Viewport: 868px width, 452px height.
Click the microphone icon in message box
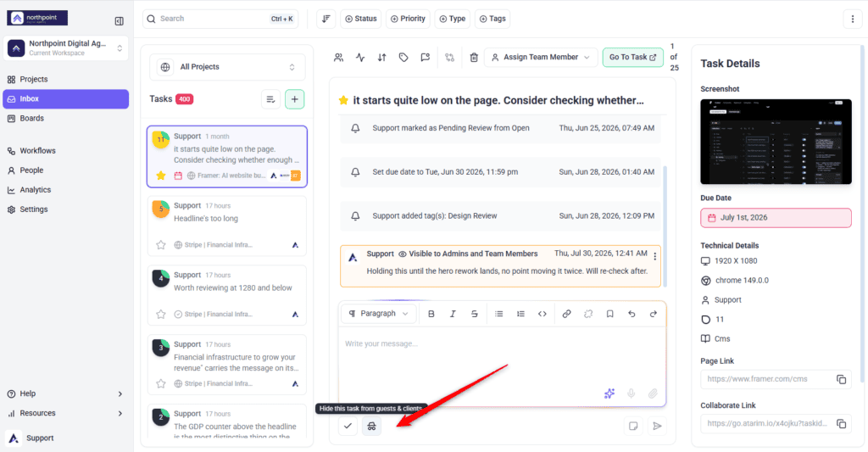click(x=631, y=393)
